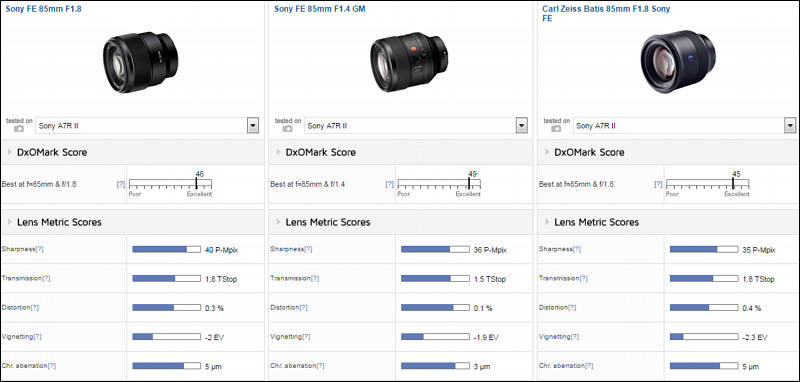
Task: Click the 35 P-Mpix sharpness value
Action: pyautogui.click(x=759, y=250)
